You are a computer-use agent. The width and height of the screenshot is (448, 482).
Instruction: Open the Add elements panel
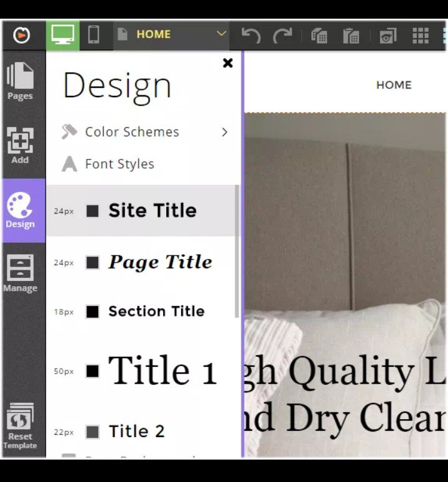click(20, 146)
